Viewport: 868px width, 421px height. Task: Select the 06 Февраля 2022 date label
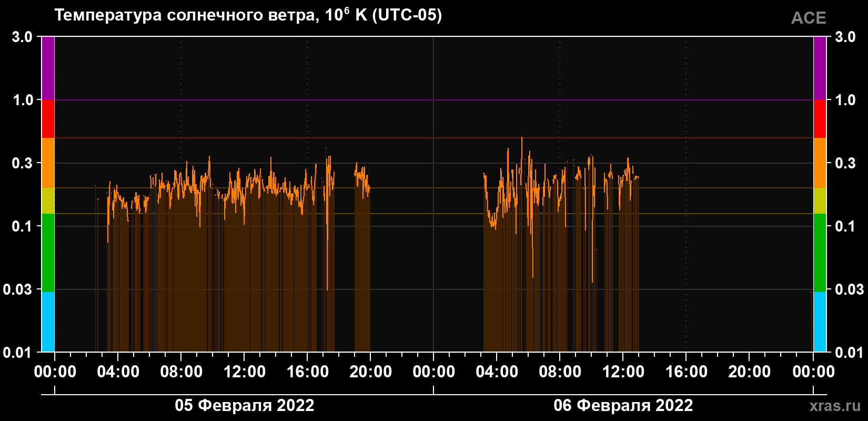coord(623,405)
